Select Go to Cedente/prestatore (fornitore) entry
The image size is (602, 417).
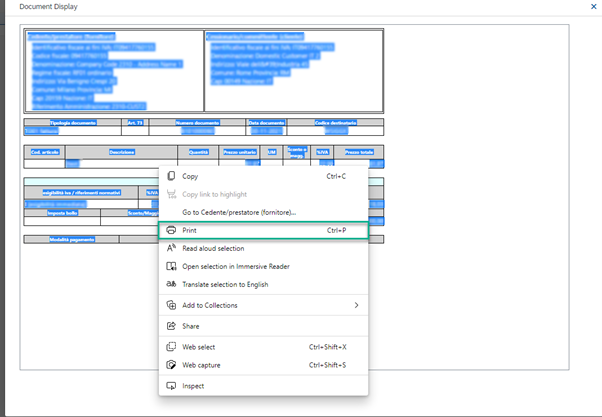238,212
